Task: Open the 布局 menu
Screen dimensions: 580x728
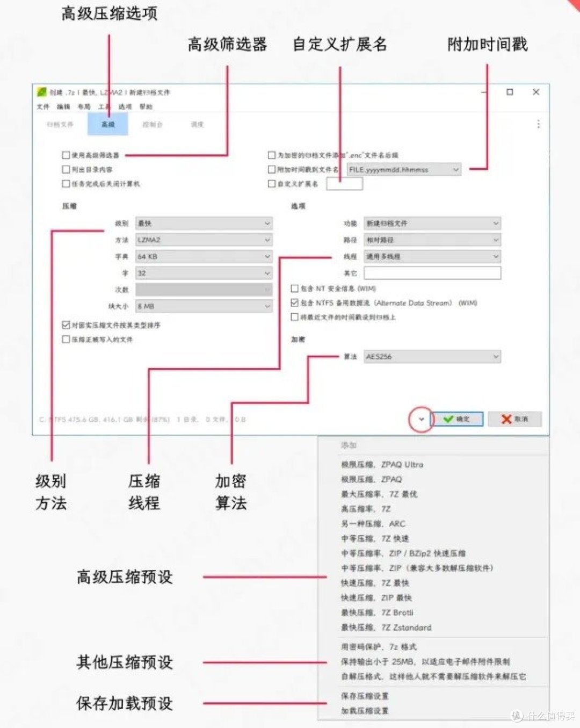Action: coord(84,106)
